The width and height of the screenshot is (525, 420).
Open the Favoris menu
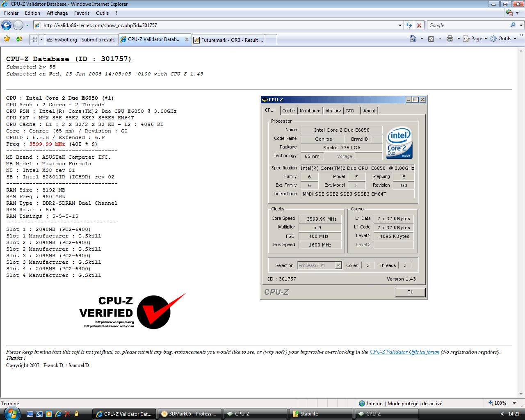click(x=82, y=13)
